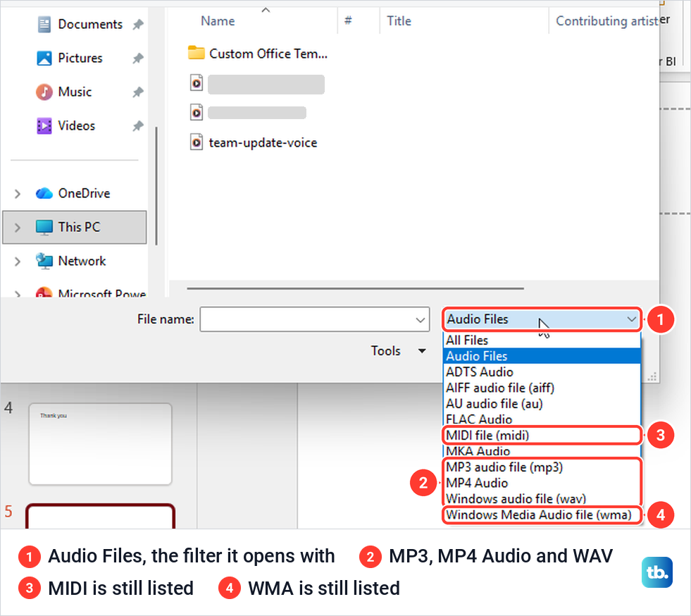Click the Network computer icon
691x616 pixels.
pos(44,261)
